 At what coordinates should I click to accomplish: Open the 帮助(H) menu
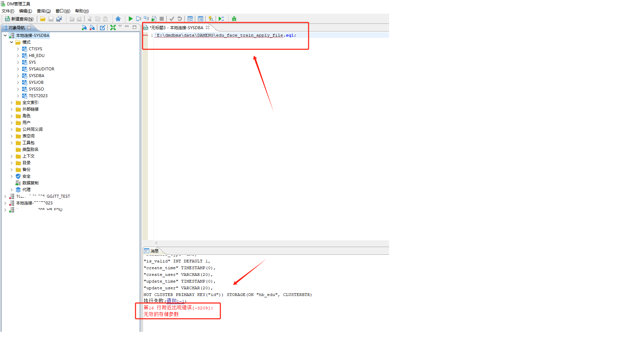point(82,11)
